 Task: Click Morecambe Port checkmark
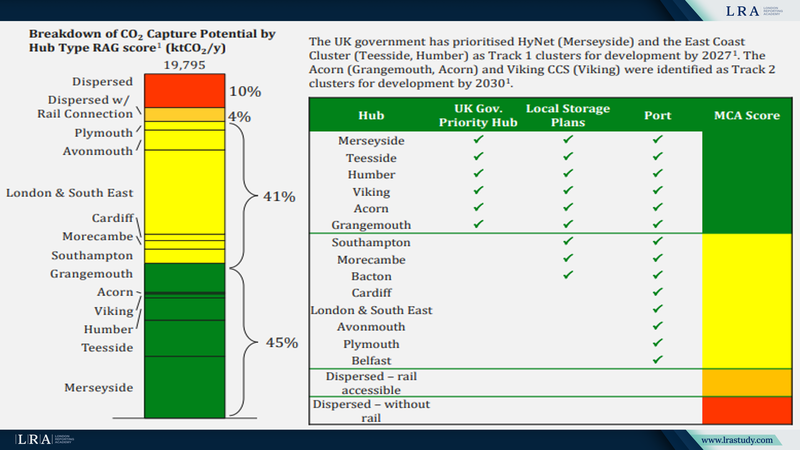(x=658, y=258)
